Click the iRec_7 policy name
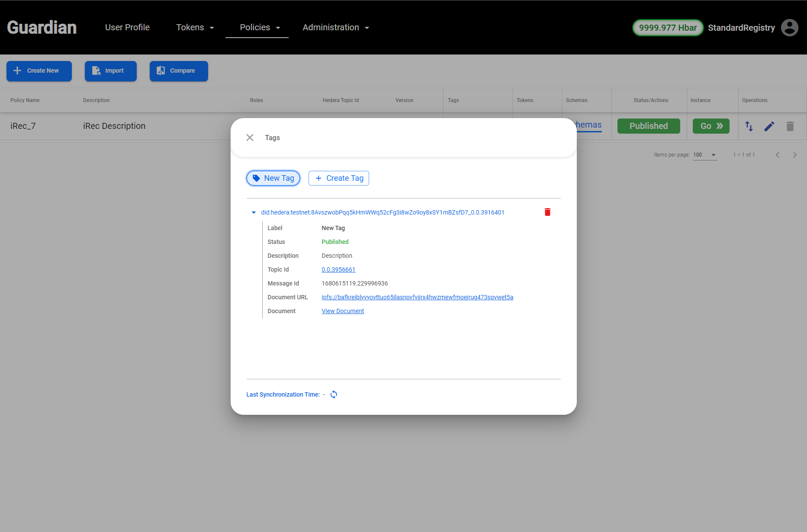This screenshot has width=807, height=532. tap(23, 126)
